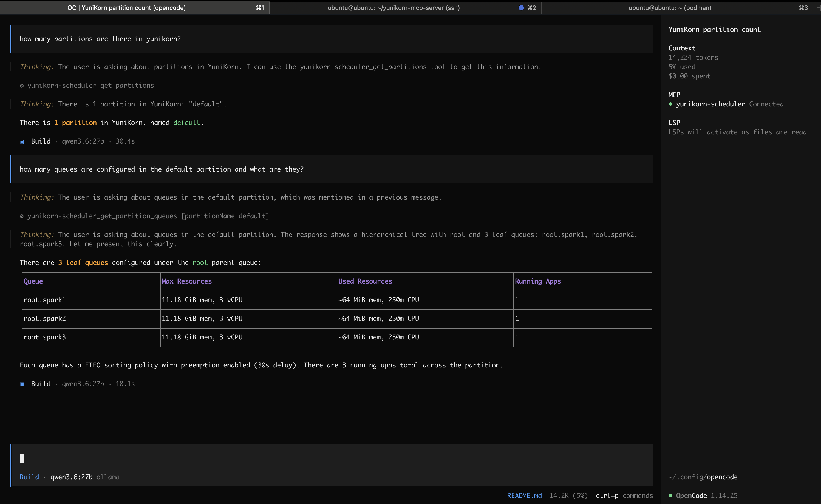This screenshot has height=504, width=821.
Task: Select the first user message about partitions
Action: tap(332, 39)
